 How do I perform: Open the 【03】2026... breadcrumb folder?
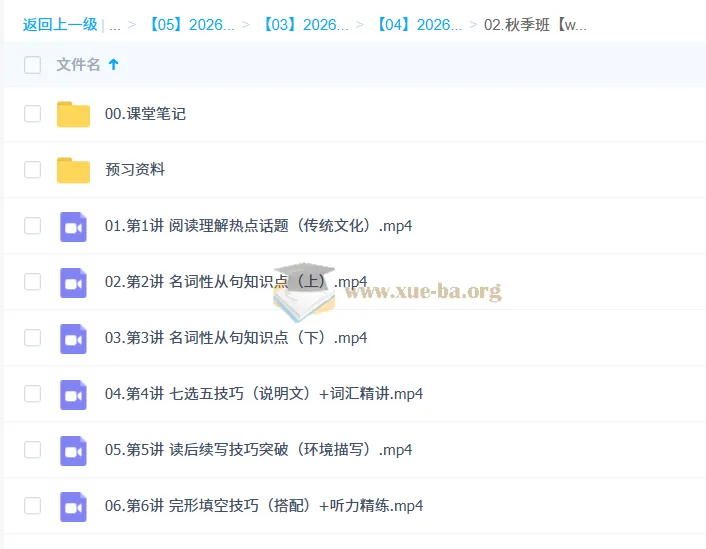pos(305,24)
